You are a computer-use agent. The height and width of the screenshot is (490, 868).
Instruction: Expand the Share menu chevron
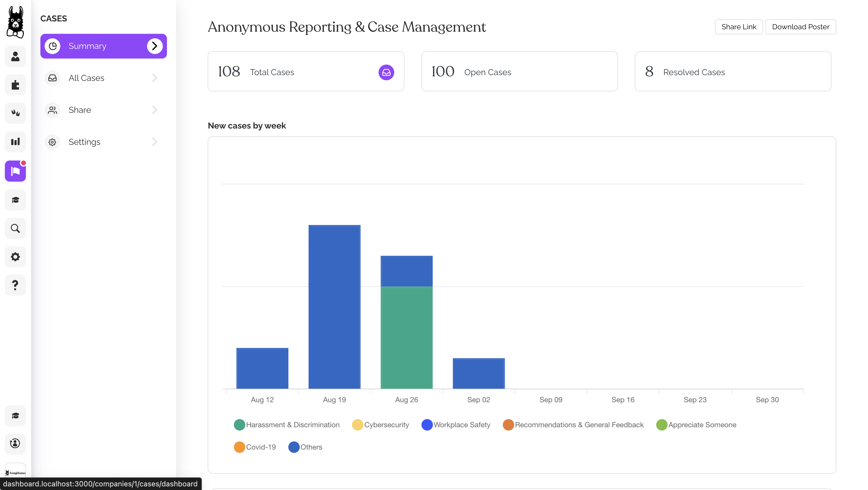point(154,110)
